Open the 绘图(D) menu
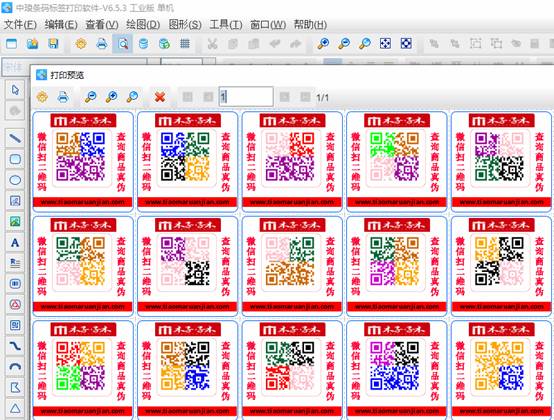The height and width of the screenshot is (420, 554). (x=143, y=25)
